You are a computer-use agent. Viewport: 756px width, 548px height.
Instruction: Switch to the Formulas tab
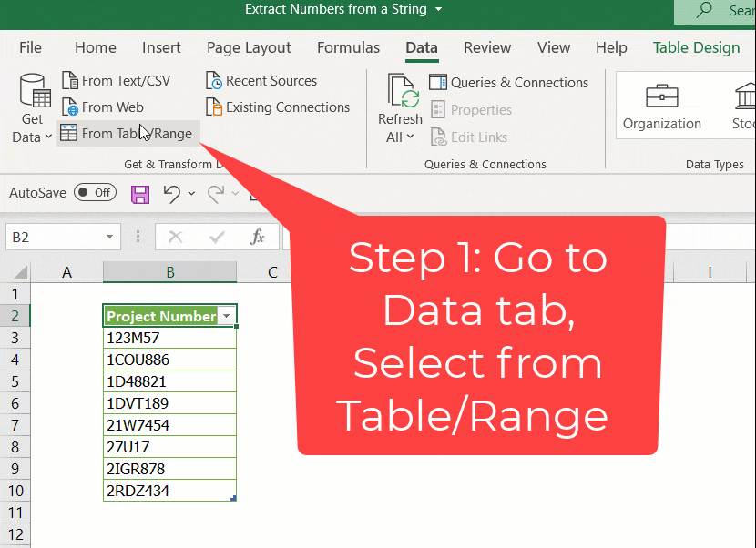348,48
